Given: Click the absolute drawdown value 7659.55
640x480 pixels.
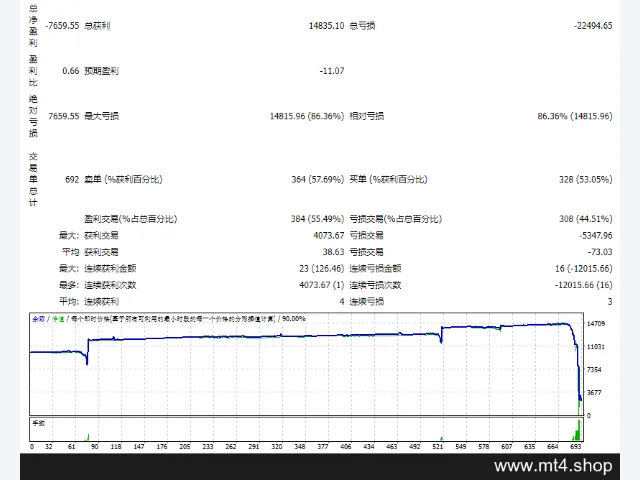Looking at the screenshot, I should [x=64, y=116].
